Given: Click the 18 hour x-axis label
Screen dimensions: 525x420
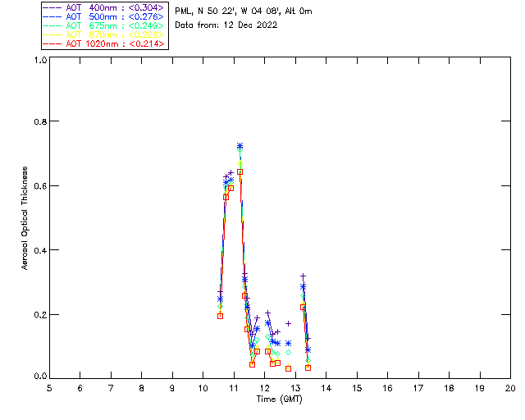Looking at the screenshot, I should tap(449, 388).
